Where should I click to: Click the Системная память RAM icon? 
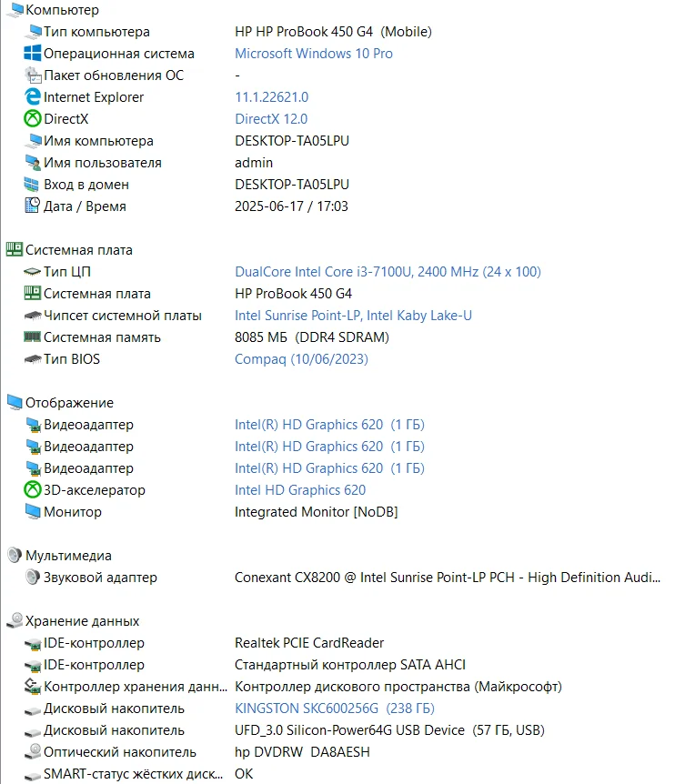point(33,337)
